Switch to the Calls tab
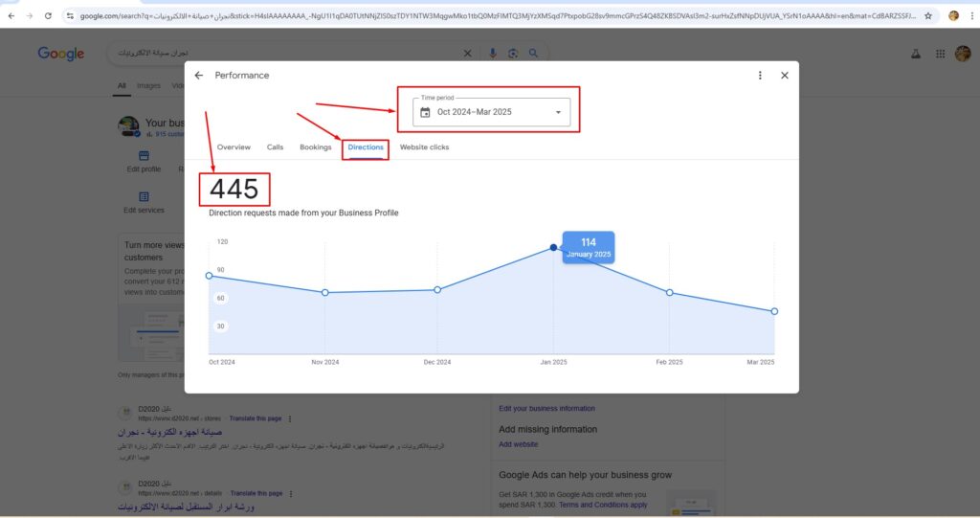This screenshot has height=518, width=980. click(275, 147)
